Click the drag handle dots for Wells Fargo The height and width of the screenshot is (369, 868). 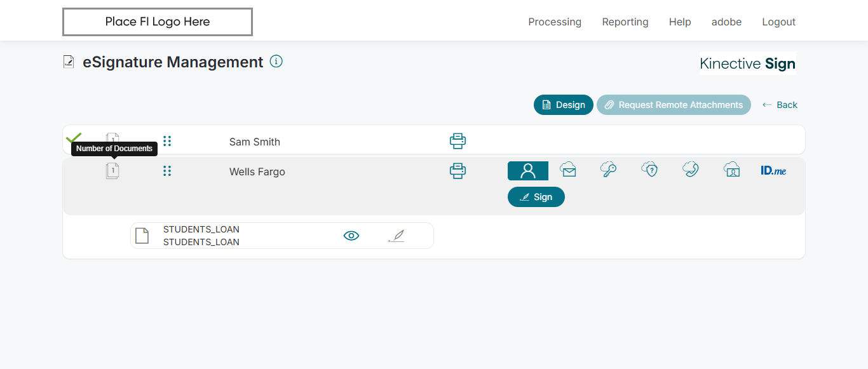167,171
